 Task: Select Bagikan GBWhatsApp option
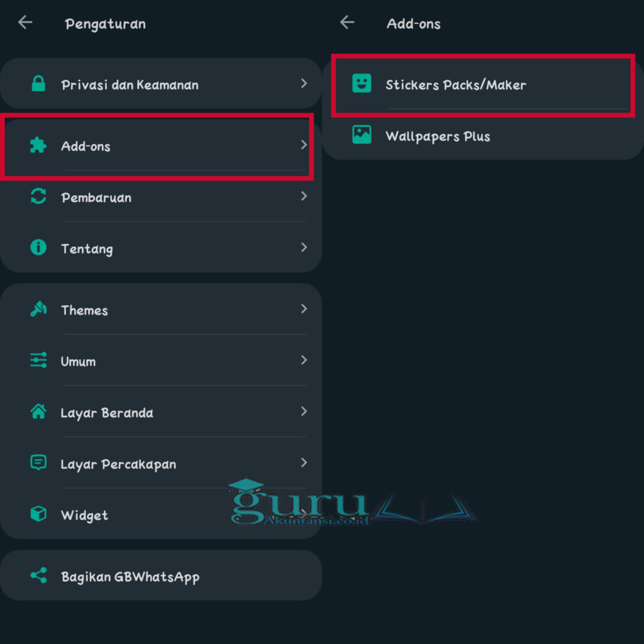point(160,575)
